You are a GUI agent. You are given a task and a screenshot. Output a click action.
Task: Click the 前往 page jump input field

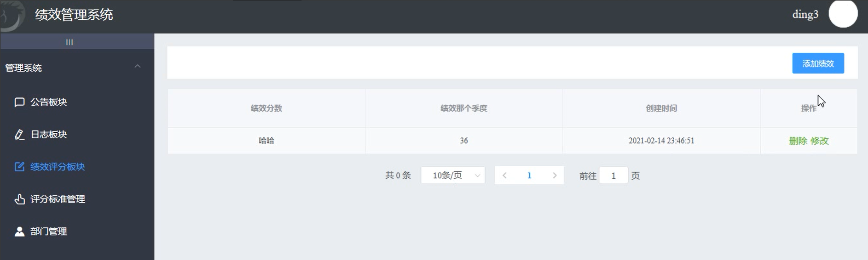pos(613,175)
